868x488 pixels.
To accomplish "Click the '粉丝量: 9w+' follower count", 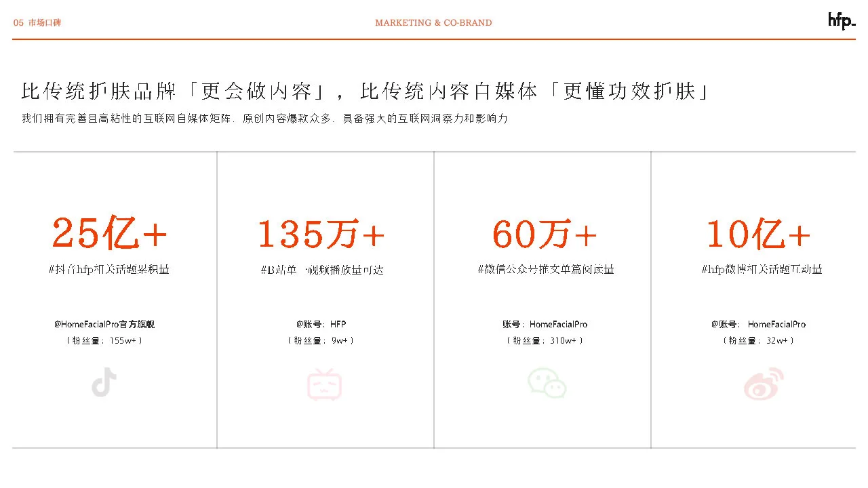I will click(321, 340).
